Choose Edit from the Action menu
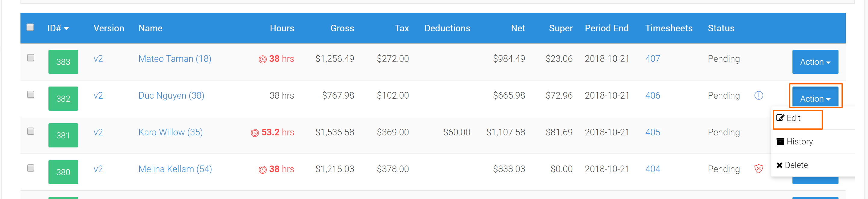Screen dimensions: 868x199 click(x=793, y=118)
